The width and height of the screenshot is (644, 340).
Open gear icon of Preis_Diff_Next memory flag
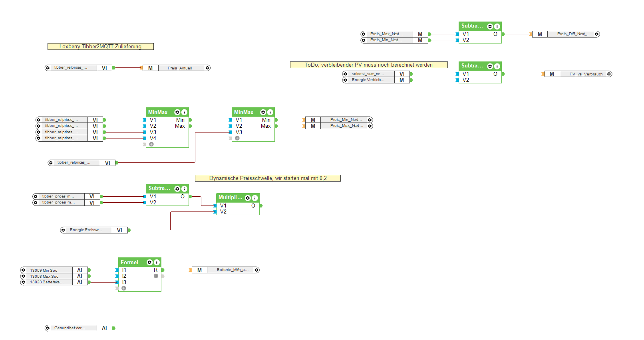pos(597,34)
